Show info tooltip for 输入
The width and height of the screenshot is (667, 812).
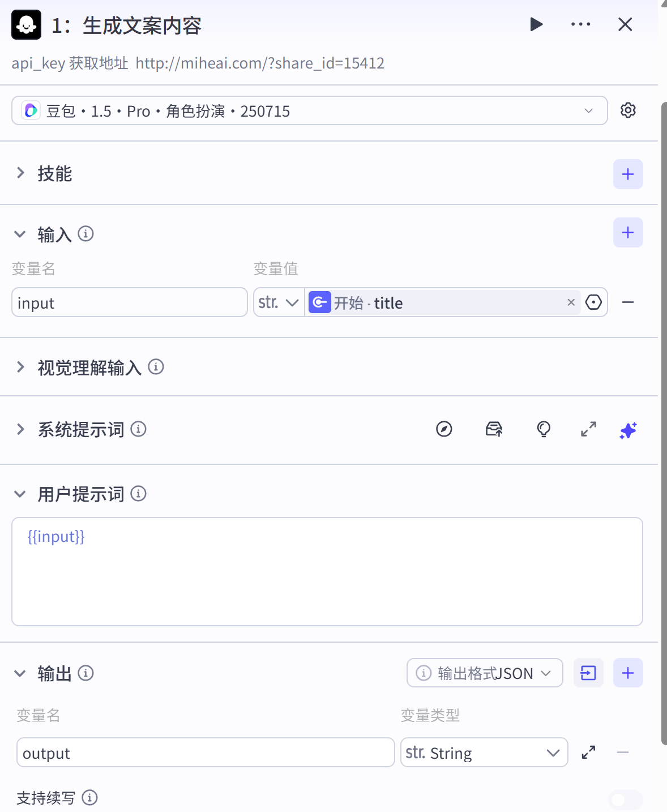tap(85, 233)
